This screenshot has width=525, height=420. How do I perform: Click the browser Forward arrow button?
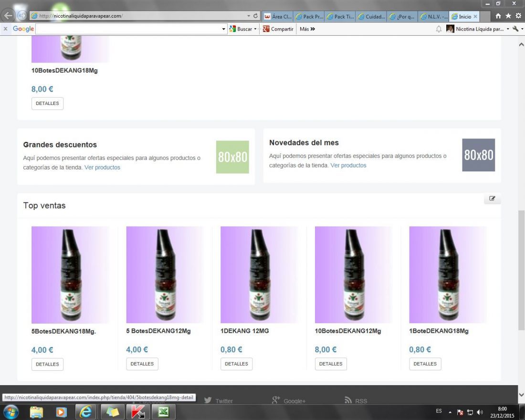tap(22, 15)
